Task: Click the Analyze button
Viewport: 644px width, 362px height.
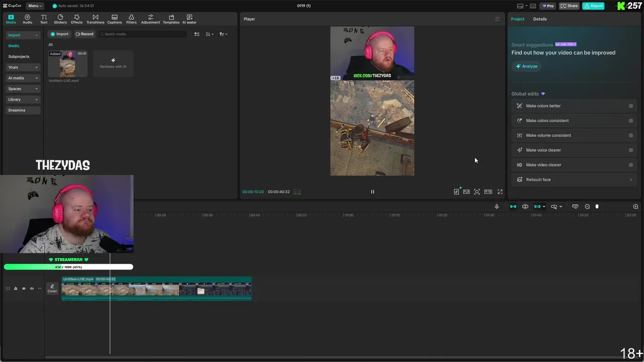Action: [526, 66]
